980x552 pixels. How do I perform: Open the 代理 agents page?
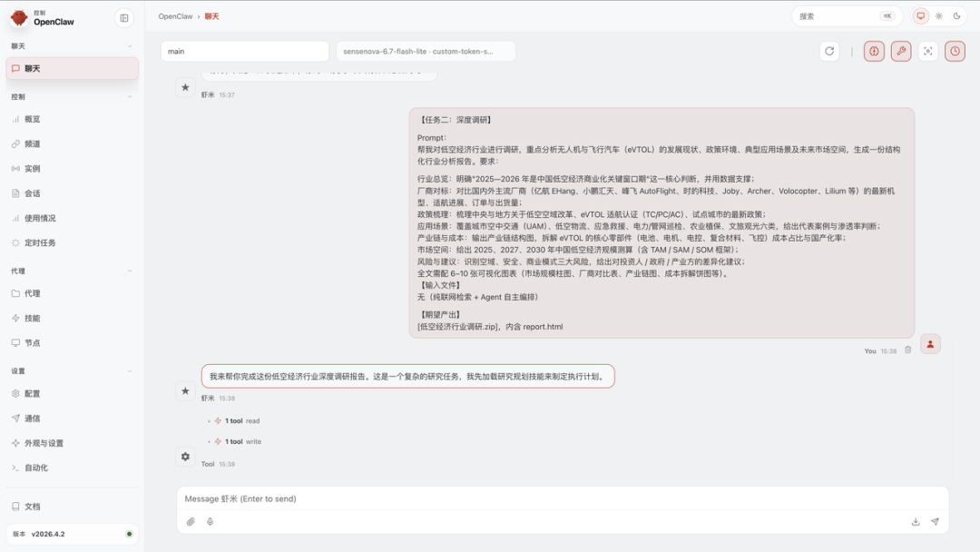73,293
